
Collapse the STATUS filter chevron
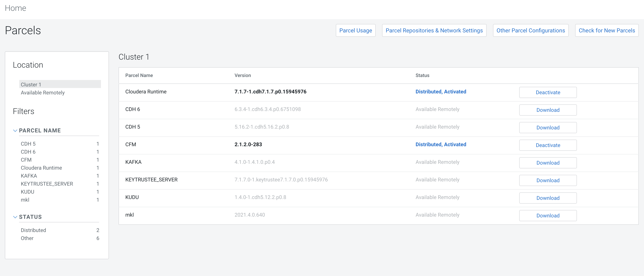15,217
